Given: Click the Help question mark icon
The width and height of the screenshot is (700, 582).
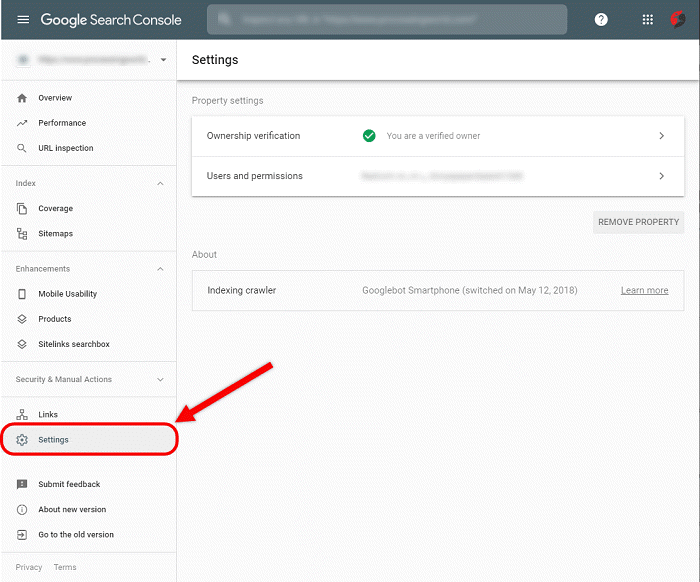Looking at the screenshot, I should (601, 20).
